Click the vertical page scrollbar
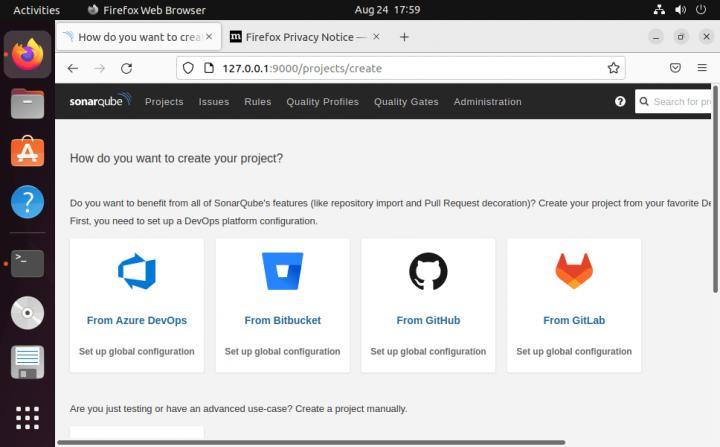 coord(715,188)
